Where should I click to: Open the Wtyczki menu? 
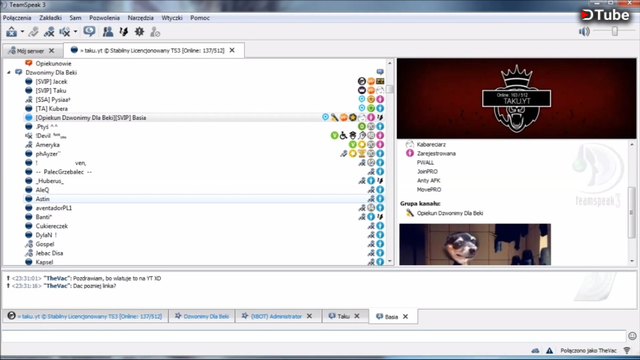coord(172,18)
